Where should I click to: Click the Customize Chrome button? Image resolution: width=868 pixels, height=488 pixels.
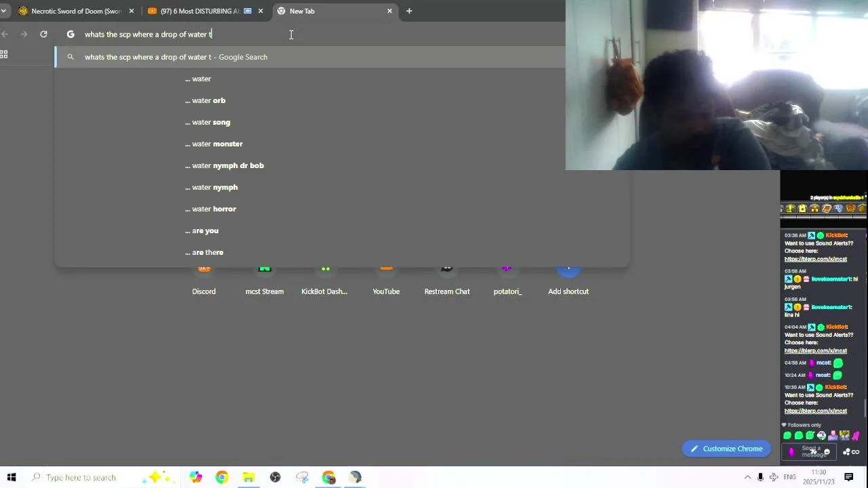coord(726,449)
